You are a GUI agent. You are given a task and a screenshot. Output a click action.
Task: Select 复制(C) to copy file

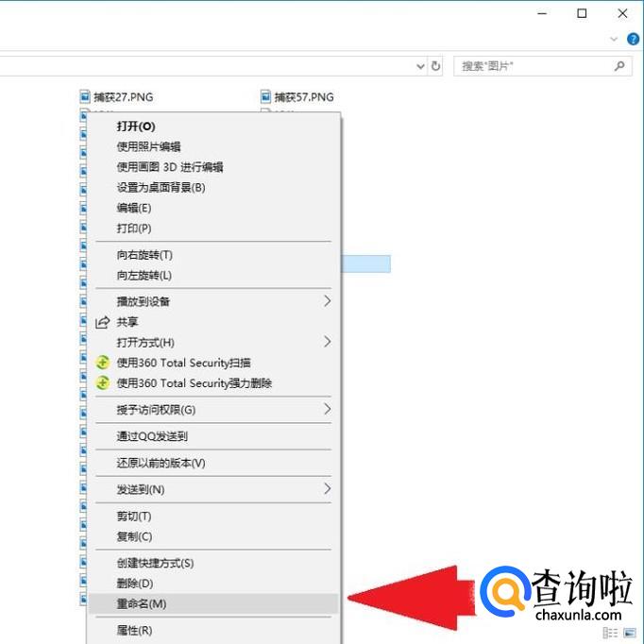[213, 536]
